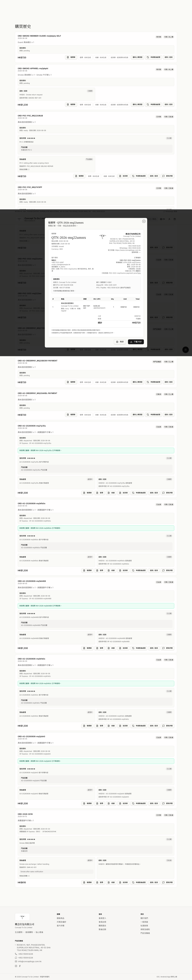Click 重新上傳憑證 for ORD-SMOKE-MEMBER-GUARD order
Viewport: 192px width, 980px height.
tap(138, 57)
